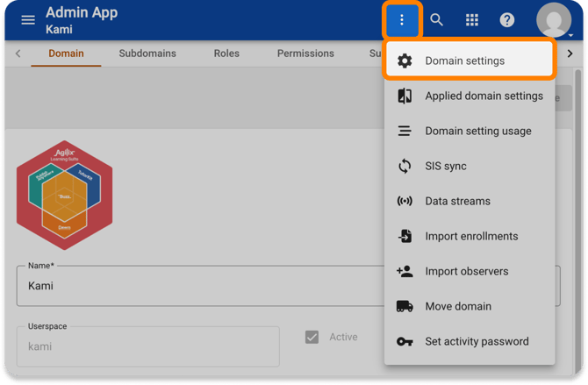Click the compare icon beside Applied domain settings
The image size is (588, 385).
405,96
